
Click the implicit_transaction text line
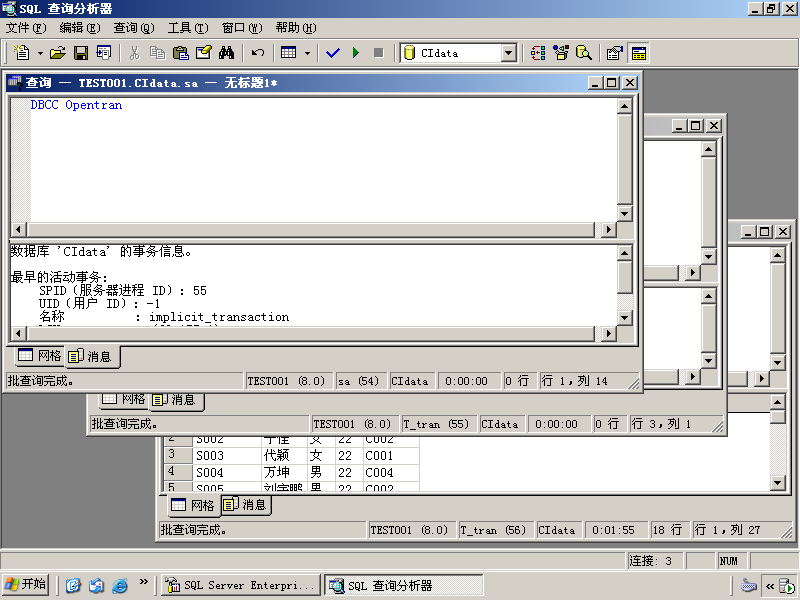tap(164, 317)
